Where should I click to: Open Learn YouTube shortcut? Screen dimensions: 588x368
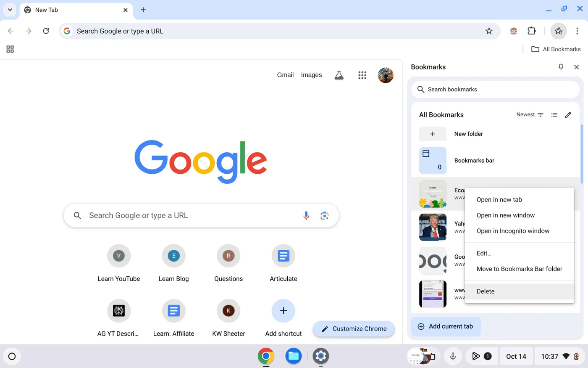click(119, 263)
